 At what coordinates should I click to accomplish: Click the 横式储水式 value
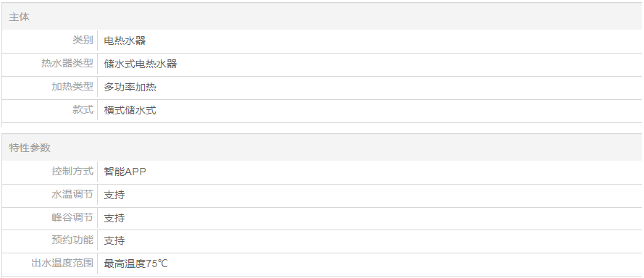pos(130,110)
